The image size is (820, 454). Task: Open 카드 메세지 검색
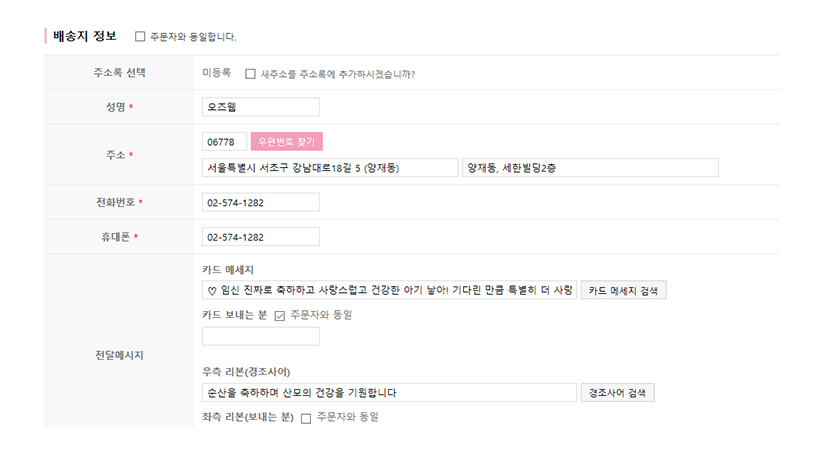pos(623,290)
